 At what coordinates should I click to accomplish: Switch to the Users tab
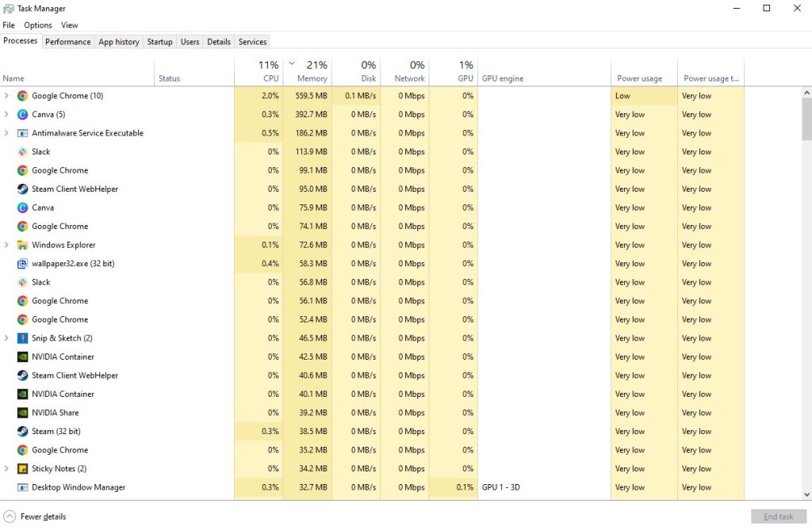[x=190, y=42]
